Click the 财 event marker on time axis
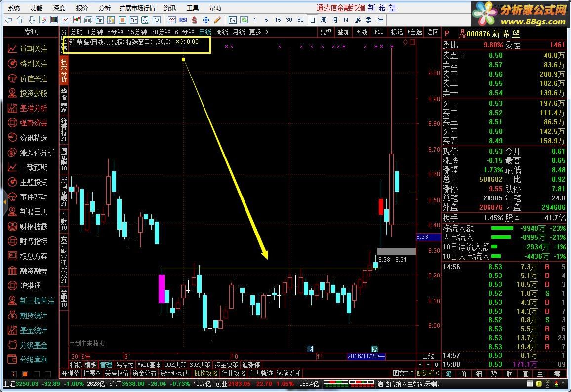The height and width of the screenshot is (392, 571). click(310, 349)
